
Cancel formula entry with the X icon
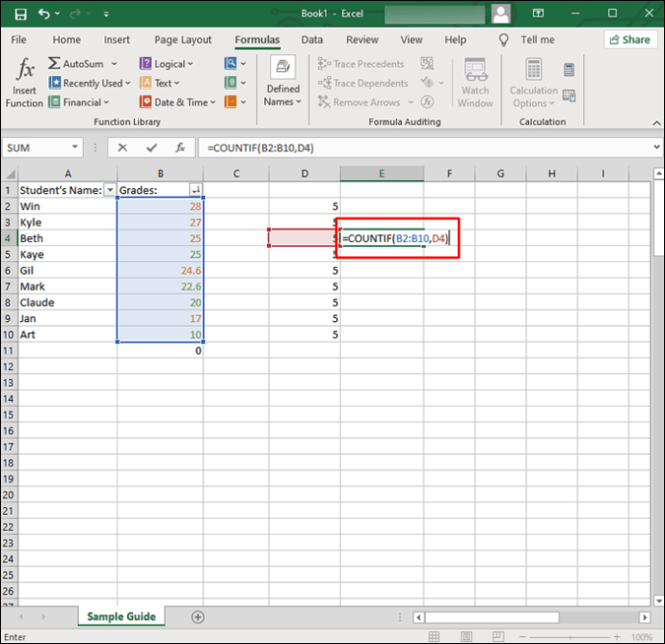tap(122, 148)
